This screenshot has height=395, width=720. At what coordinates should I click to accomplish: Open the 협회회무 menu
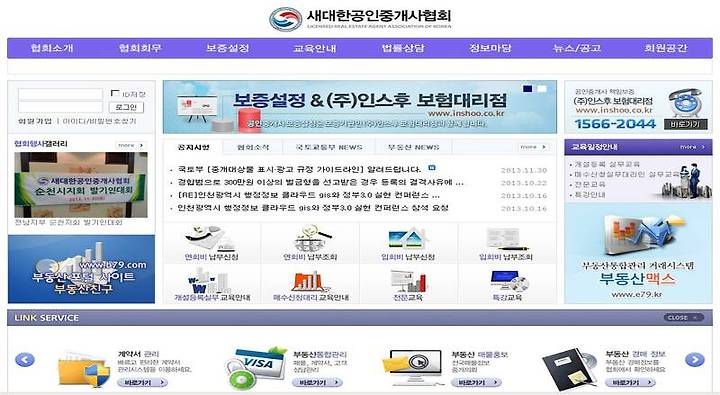click(x=140, y=48)
